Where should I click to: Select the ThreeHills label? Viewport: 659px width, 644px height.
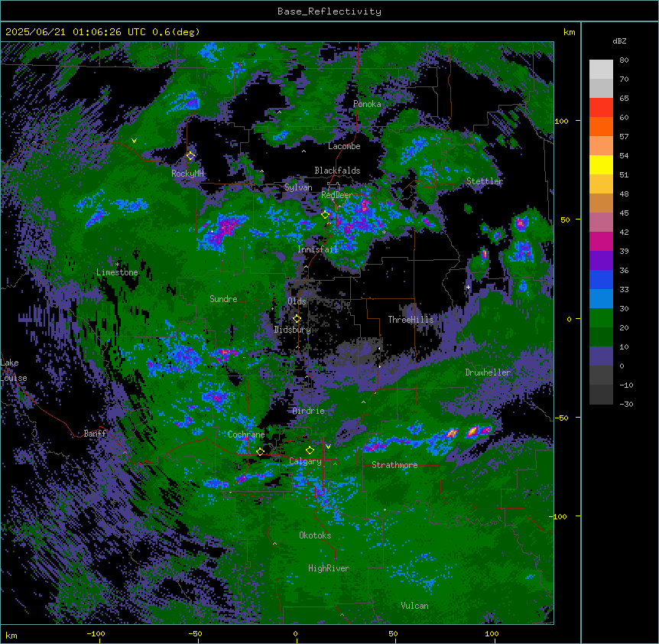pyautogui.click(x=411, y=320)
